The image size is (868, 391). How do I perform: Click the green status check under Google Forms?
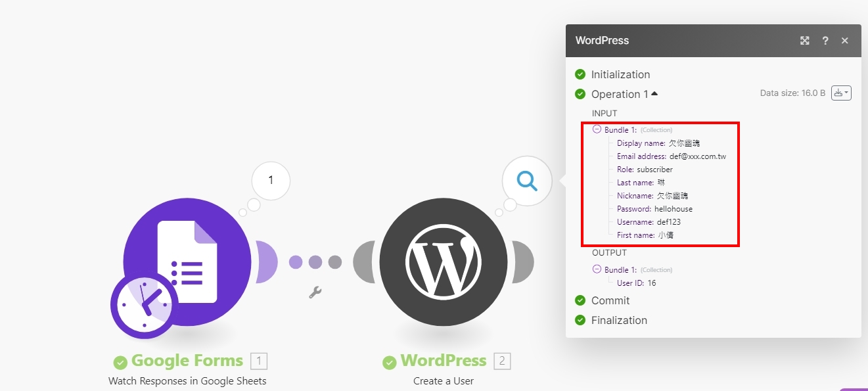click(x=120, y=361)
